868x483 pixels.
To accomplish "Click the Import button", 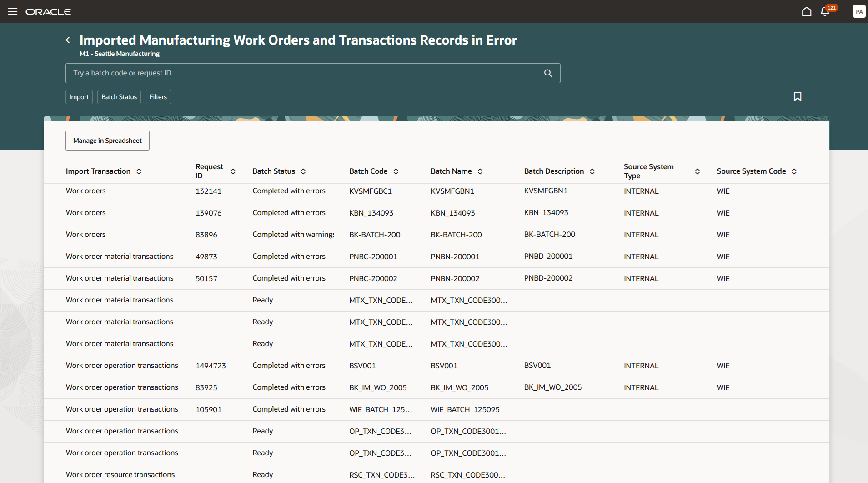I will pos(79,96).
